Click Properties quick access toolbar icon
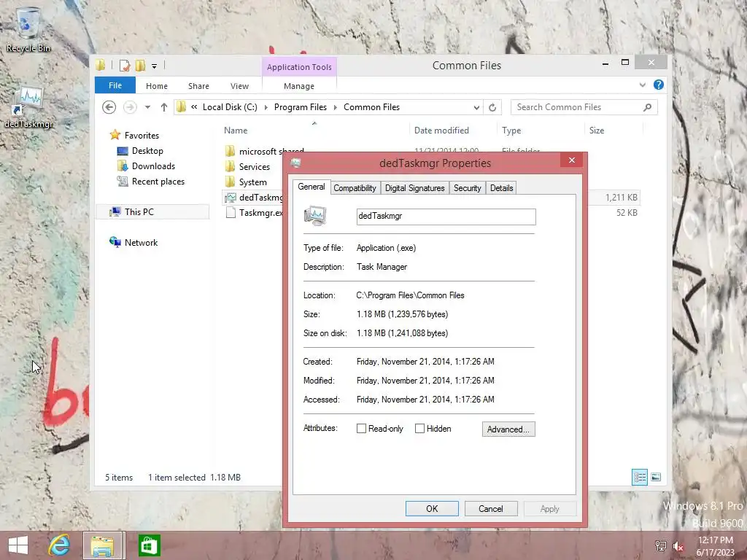This screenshot has width=747, height=560. pos(124,65)
